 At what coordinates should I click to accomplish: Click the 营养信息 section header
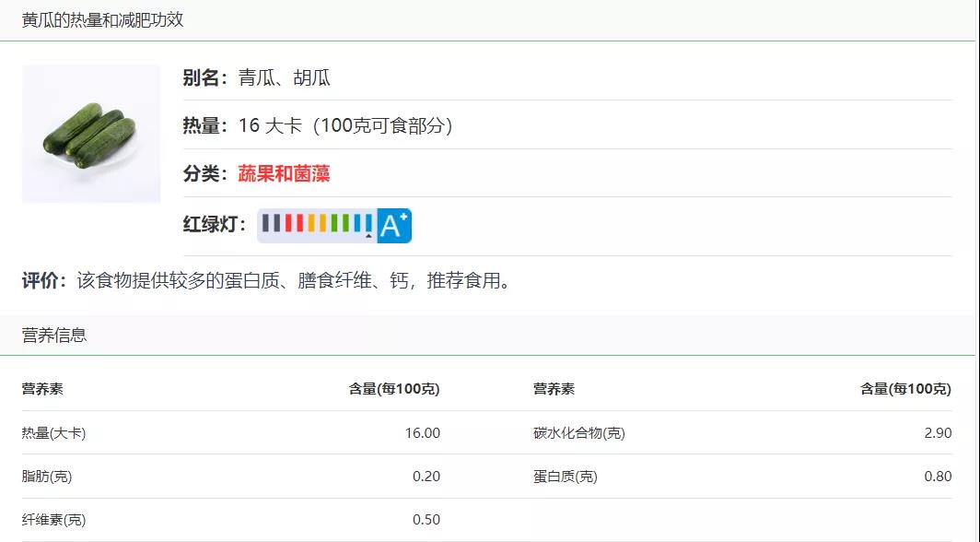(54, 336)
